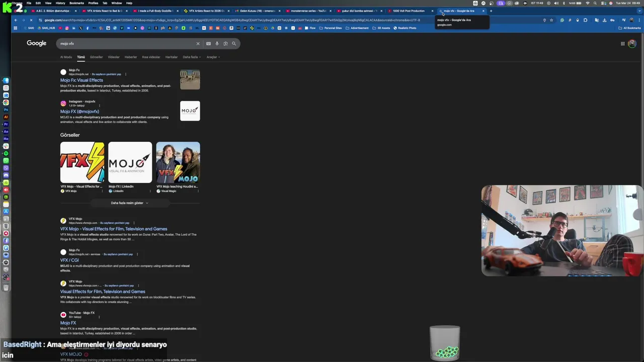Expand the Araçlar tools dropdown
This screenshot has width=644, height=362.
tap(213, 57)
